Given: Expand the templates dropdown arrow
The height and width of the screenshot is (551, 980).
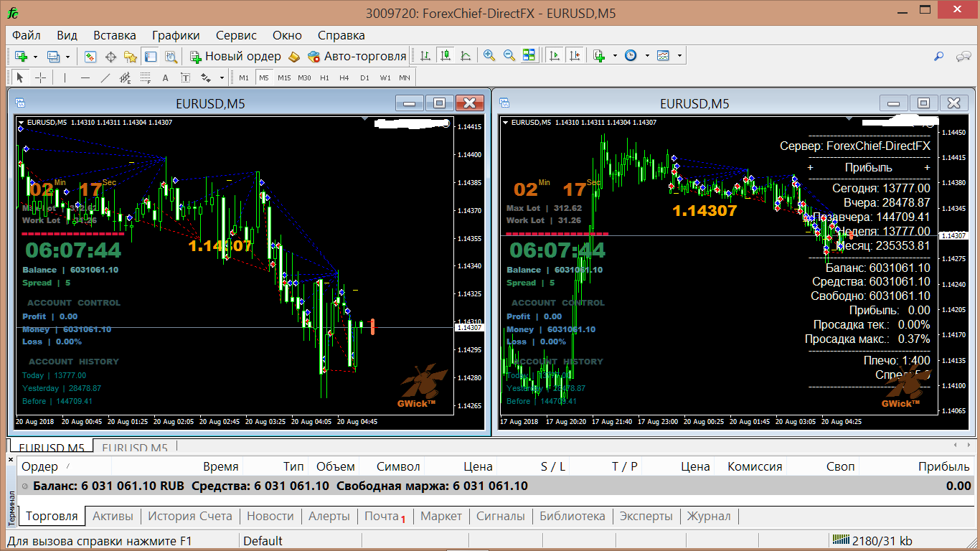Looking at the screenshot, I should (x=679, y=56).
